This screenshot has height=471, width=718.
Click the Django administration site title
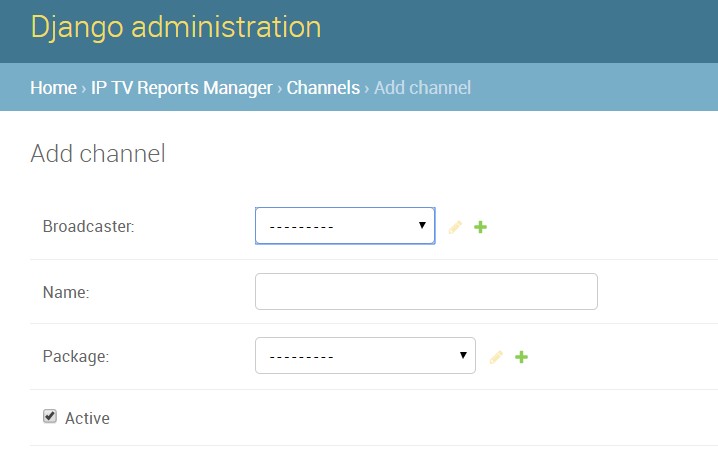(x=176, y=27)
